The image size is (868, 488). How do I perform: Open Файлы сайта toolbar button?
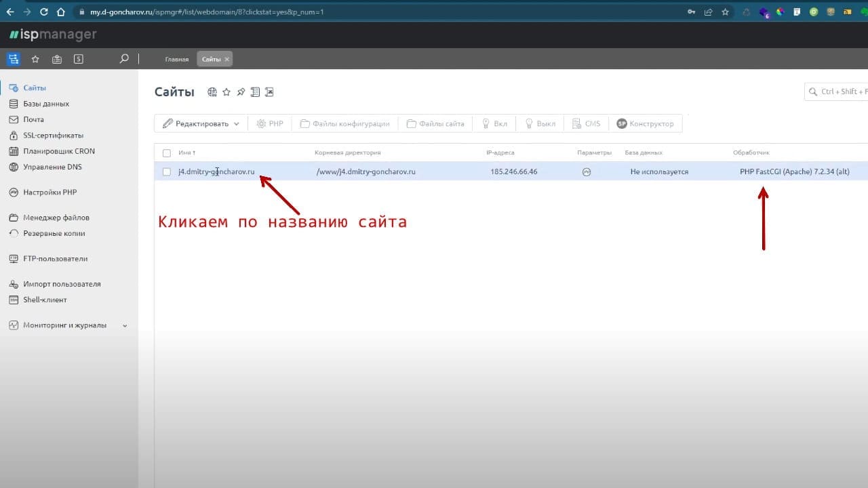pyautogui.click(x=435, y=124)
